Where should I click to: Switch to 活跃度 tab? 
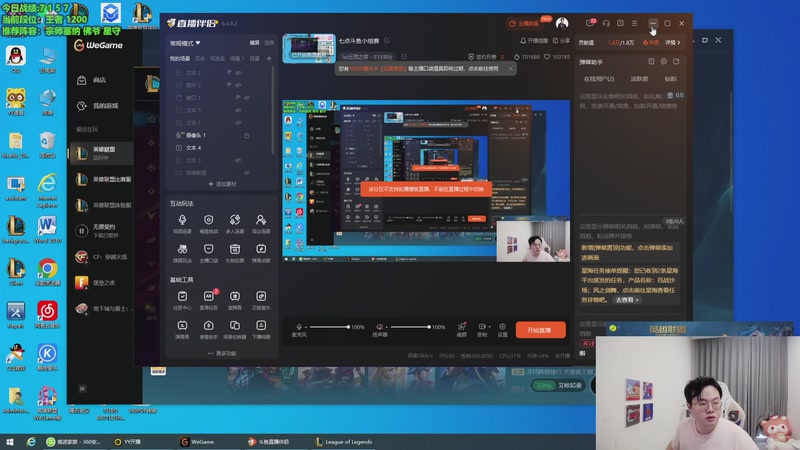(x=639, y=79)
